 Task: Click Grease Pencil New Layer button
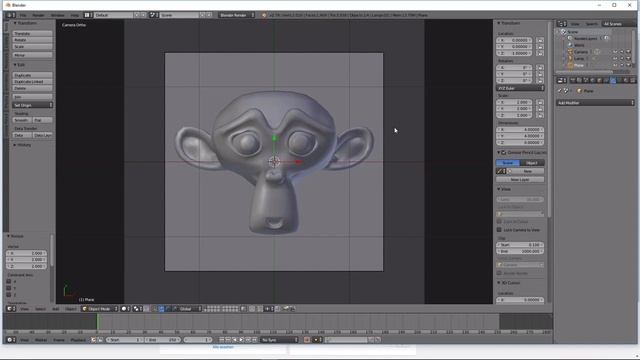(520, 180)
